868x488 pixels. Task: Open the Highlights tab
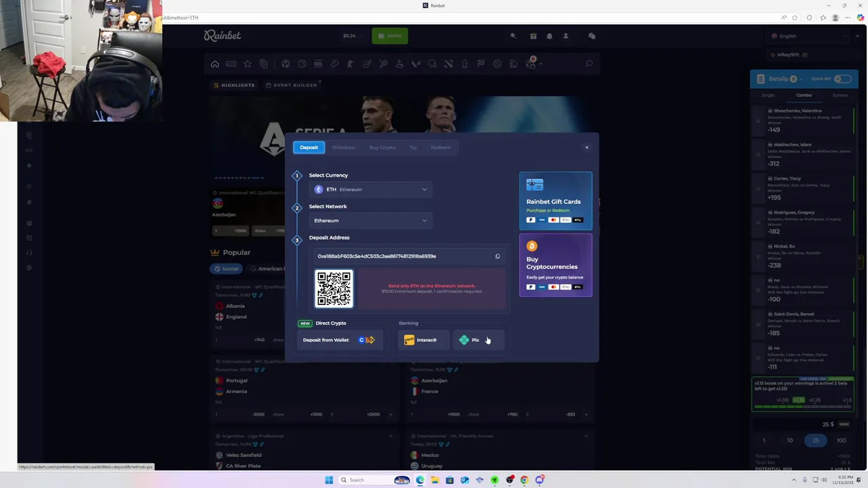click(x=234, y=85)
